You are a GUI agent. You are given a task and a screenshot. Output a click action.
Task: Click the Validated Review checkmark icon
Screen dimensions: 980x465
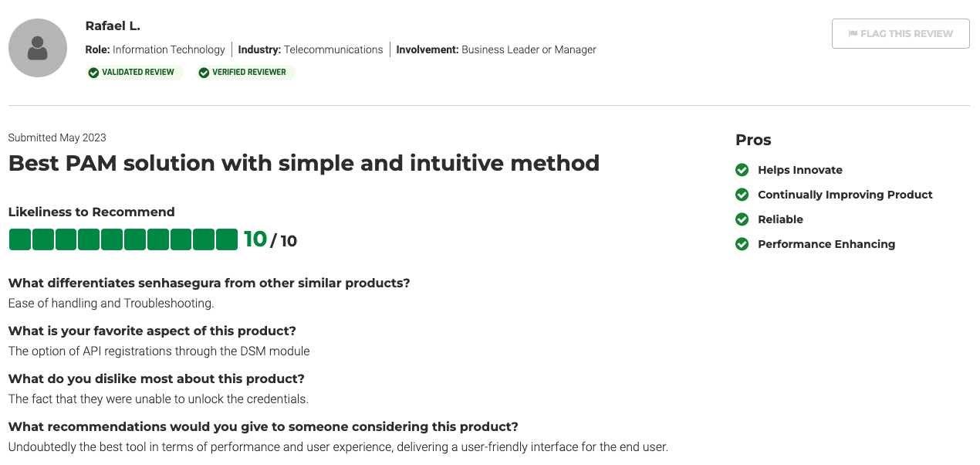93,73
